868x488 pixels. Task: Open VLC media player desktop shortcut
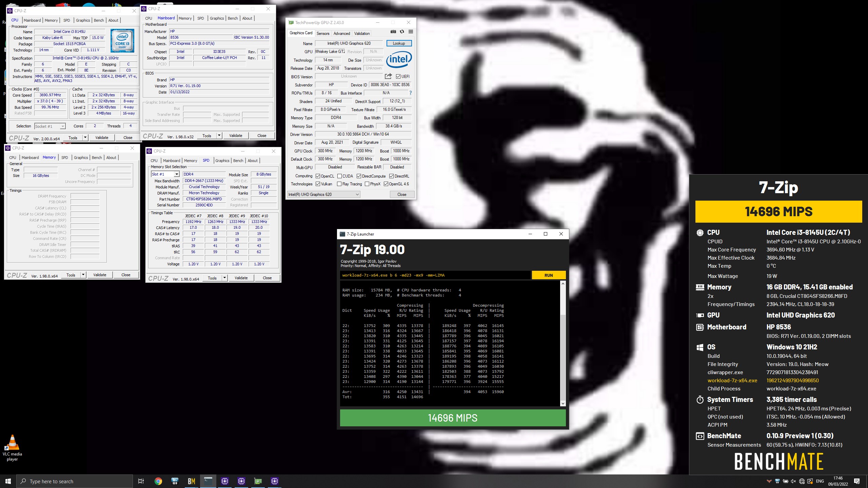click(12, 447)
